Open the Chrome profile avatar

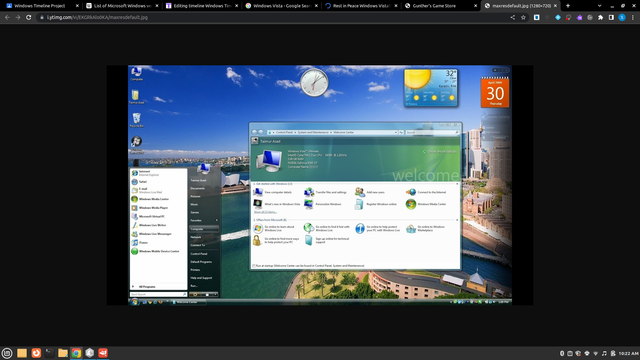click(x=622, y=18)
